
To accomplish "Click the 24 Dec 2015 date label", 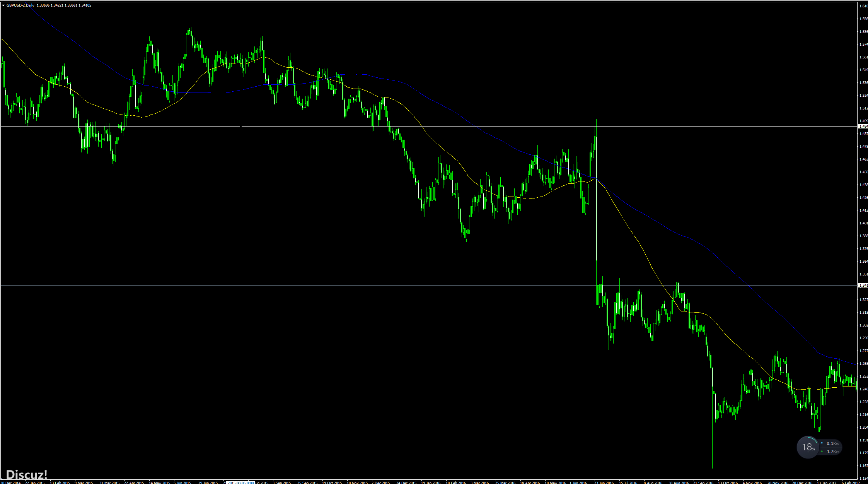I will click(406, 482).
